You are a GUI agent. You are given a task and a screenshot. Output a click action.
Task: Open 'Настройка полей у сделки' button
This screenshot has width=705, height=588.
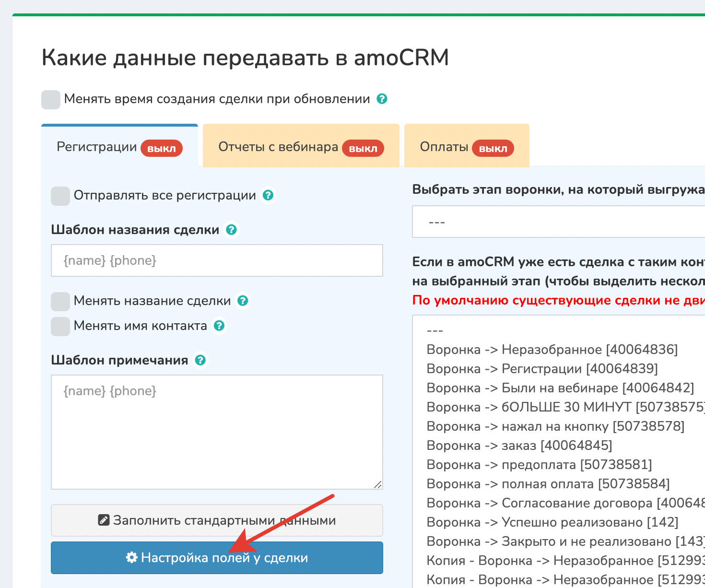click(217, 558)
